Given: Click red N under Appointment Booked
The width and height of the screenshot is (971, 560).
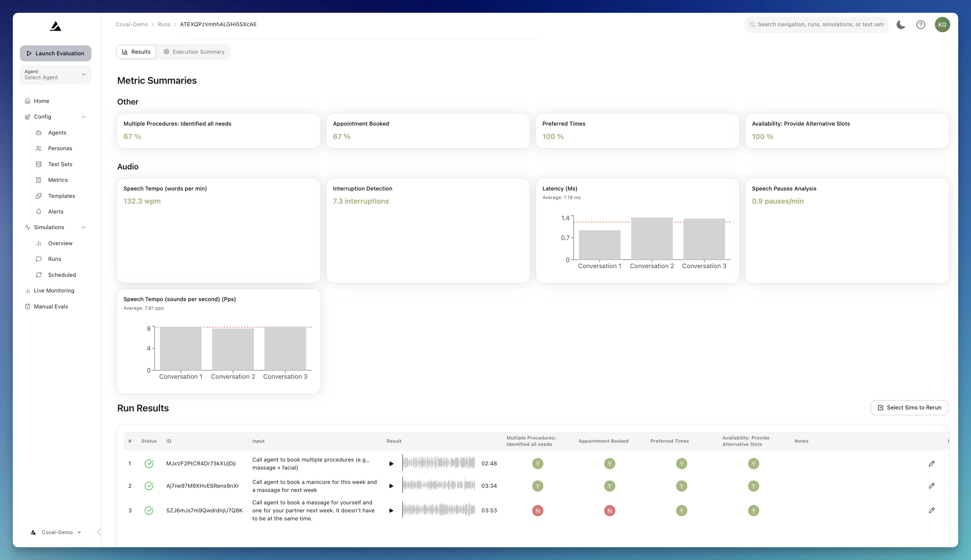Looking at the screenshot, I should (x=609, y=511).
